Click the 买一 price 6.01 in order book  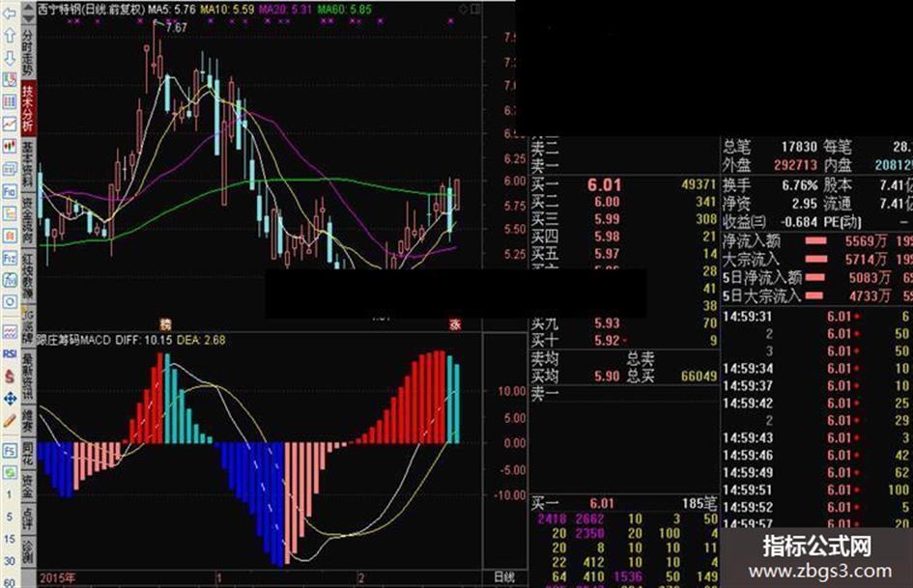pos(605,185)
